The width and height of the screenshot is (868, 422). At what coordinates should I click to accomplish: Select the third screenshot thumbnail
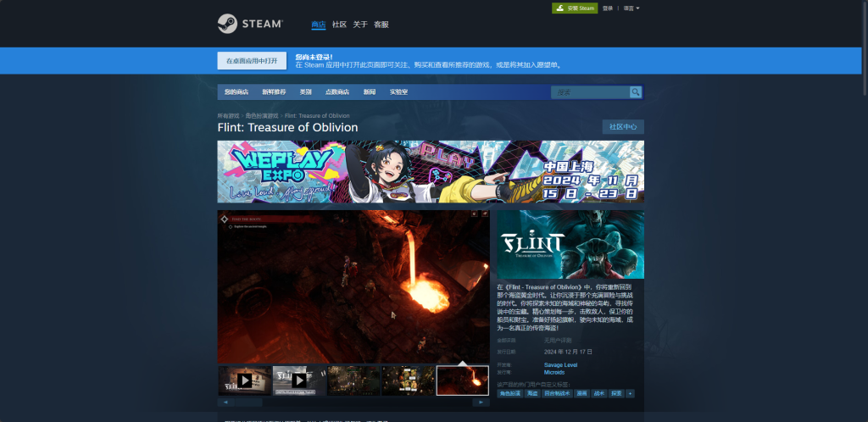point(353,380)
